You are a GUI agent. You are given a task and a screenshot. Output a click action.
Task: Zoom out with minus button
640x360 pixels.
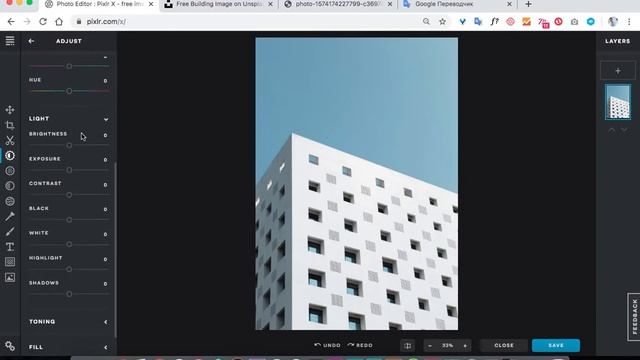(430, 346)
